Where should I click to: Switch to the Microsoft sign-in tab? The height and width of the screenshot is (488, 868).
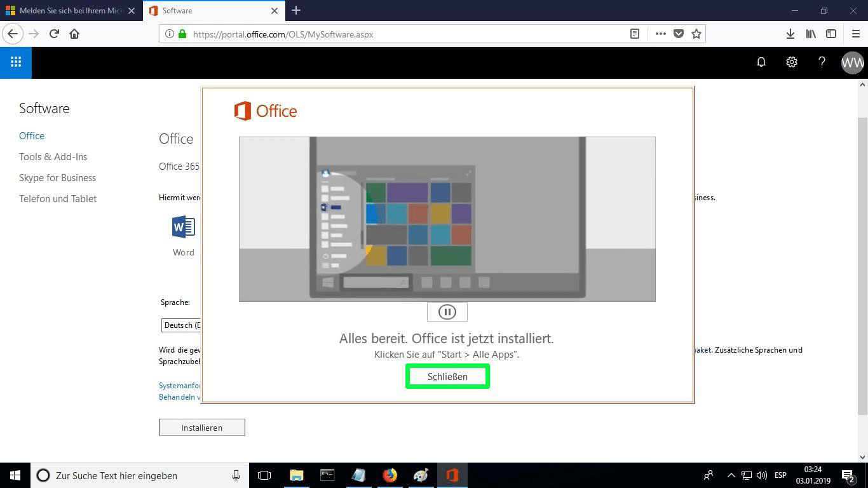(x=70, y=11)
